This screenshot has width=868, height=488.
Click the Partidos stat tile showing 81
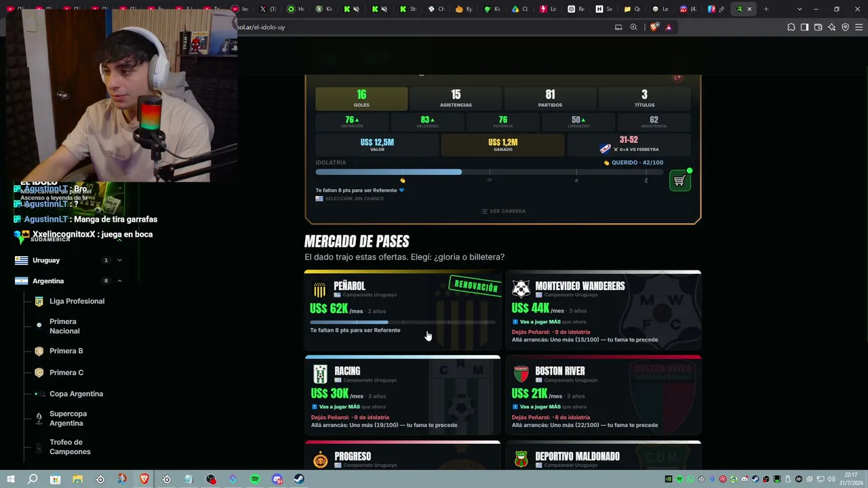click(x=550, y=98)
